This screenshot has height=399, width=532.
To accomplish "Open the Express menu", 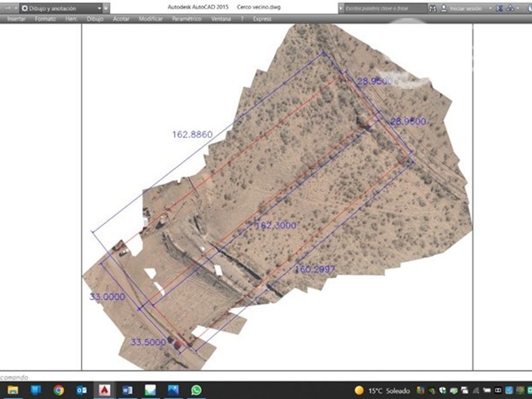I will tap(262, 19).
